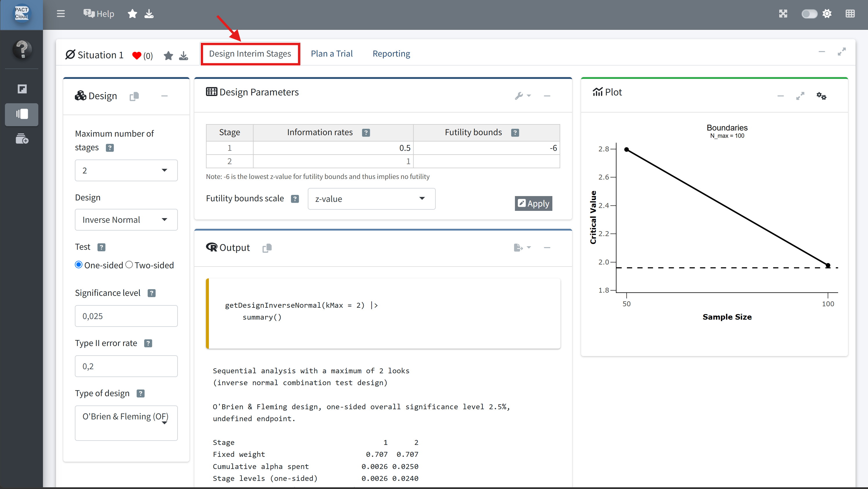The image size is (868, 489).
Task: Open Help from the top bar
Action: click(99, 14)
